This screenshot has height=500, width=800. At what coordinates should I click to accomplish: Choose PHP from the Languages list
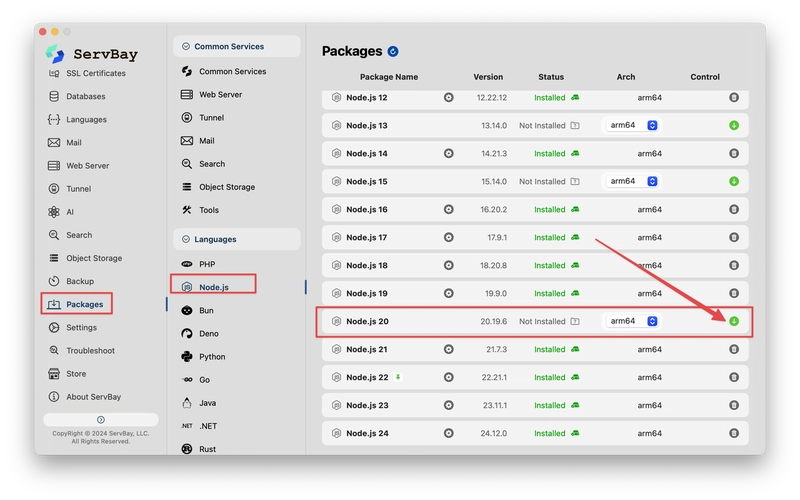click(x=207, y=264)
